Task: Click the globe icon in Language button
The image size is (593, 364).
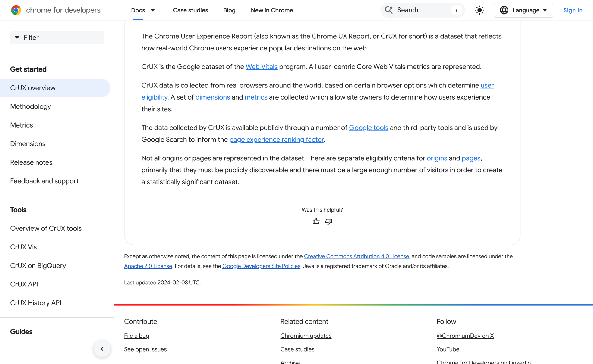Action: coord(504,10)
